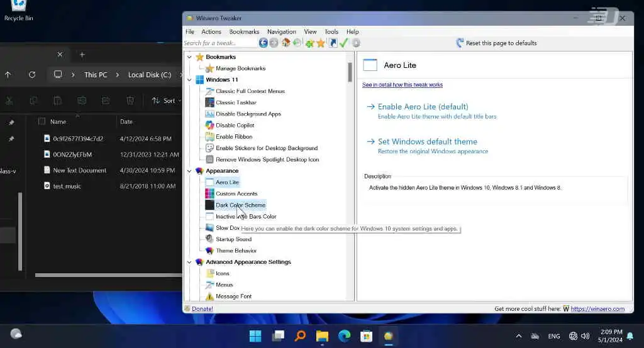This screenshot has height=348, width=644.
Task: Open the Home page toolbar icon
Action: tap(286, 43)
